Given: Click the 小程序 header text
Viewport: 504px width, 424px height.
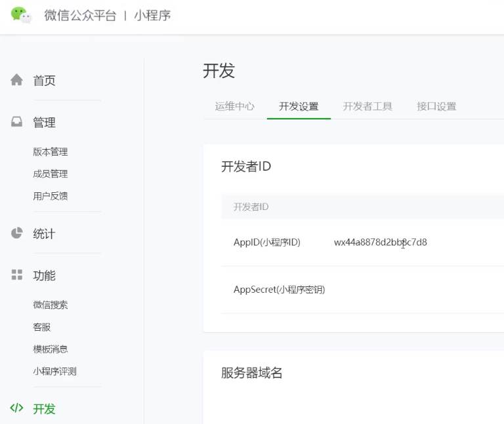Looking at the screenshot, I should (x=152, y=16).
